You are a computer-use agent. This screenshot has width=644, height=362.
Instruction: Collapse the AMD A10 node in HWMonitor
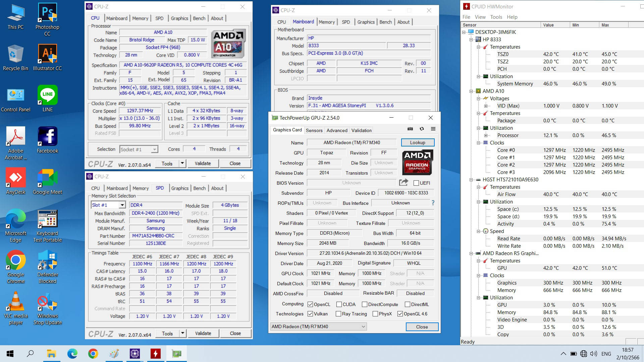pos(471,91)
